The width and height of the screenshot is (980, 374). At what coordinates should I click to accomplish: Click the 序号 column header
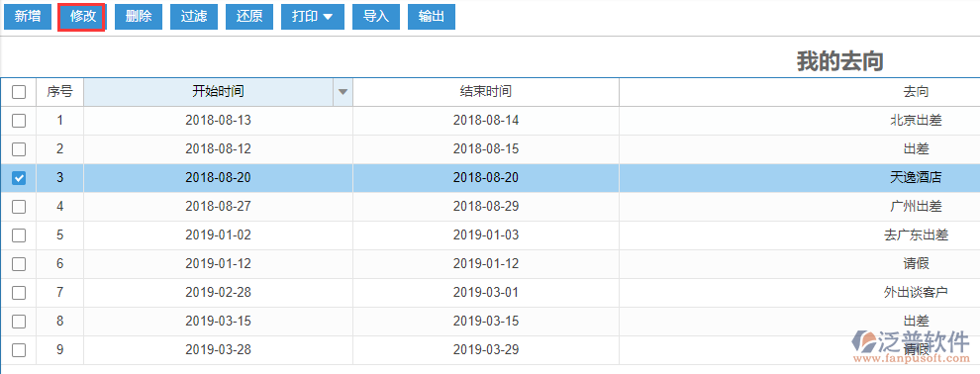(x=60, y=92)
